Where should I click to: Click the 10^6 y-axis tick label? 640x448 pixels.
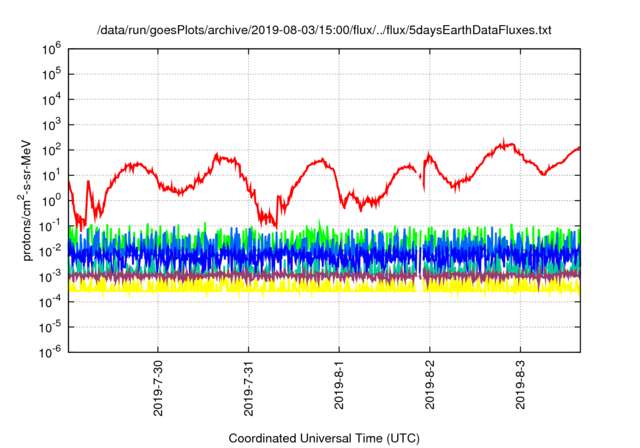point(51,50)
